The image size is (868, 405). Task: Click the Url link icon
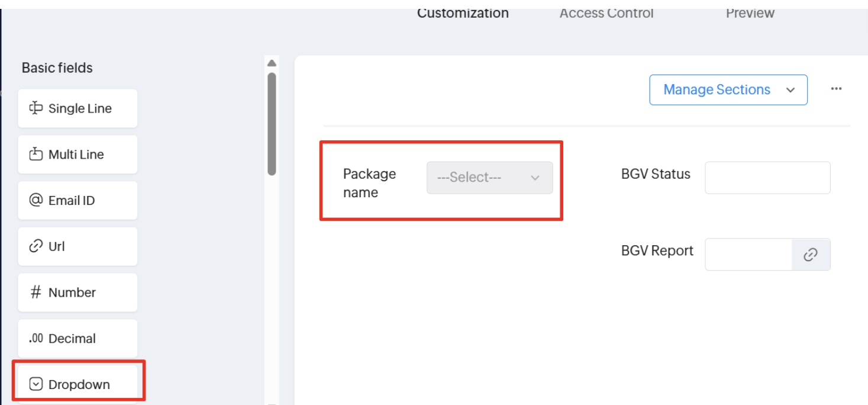(36, 246)
